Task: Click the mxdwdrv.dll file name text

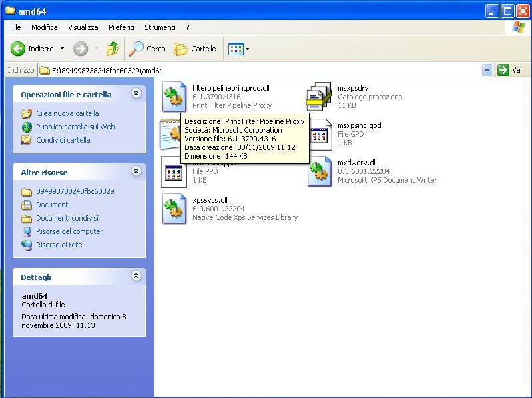Action: click(x=357, y=163)
